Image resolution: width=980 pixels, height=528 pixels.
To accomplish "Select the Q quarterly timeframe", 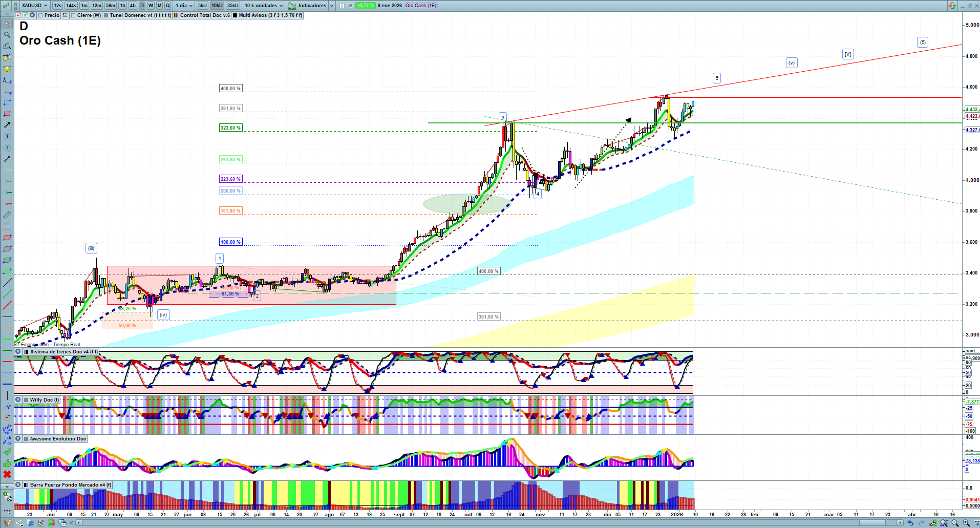I will coord(167,6).
